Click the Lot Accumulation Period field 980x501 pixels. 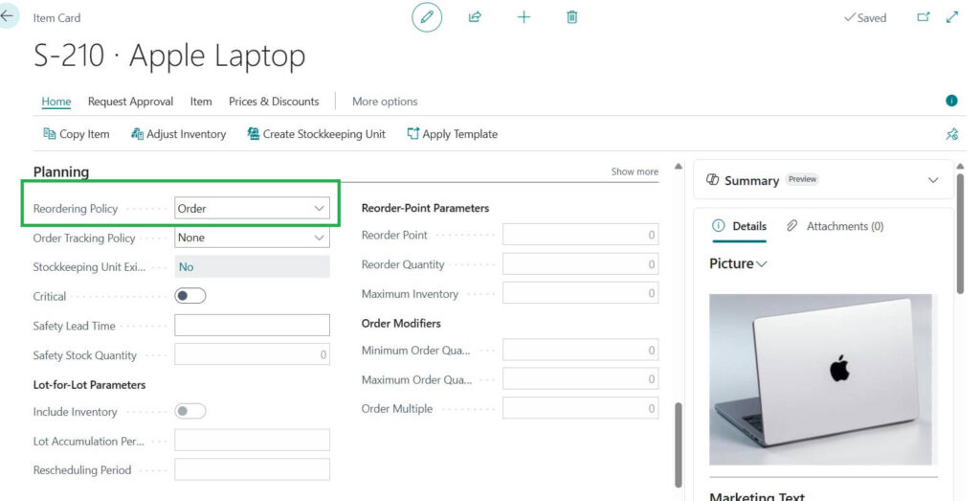pyautogui.click(x=252, y=441)
